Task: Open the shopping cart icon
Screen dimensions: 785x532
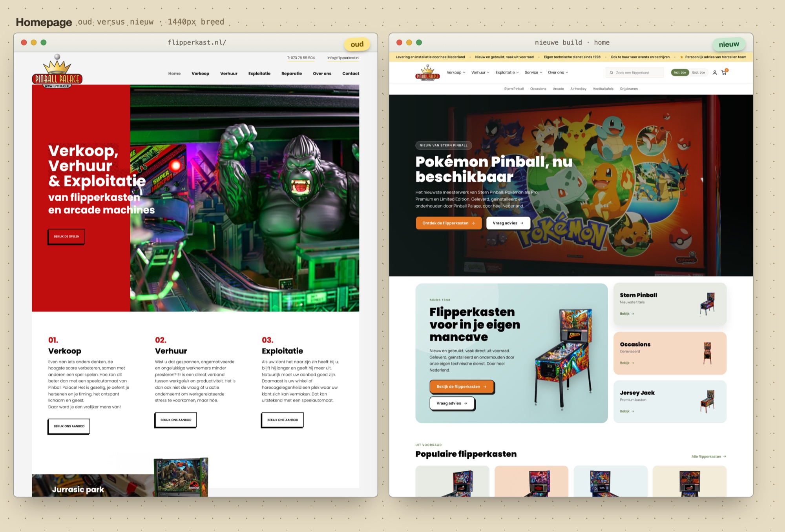Action: tap(724, 72)
